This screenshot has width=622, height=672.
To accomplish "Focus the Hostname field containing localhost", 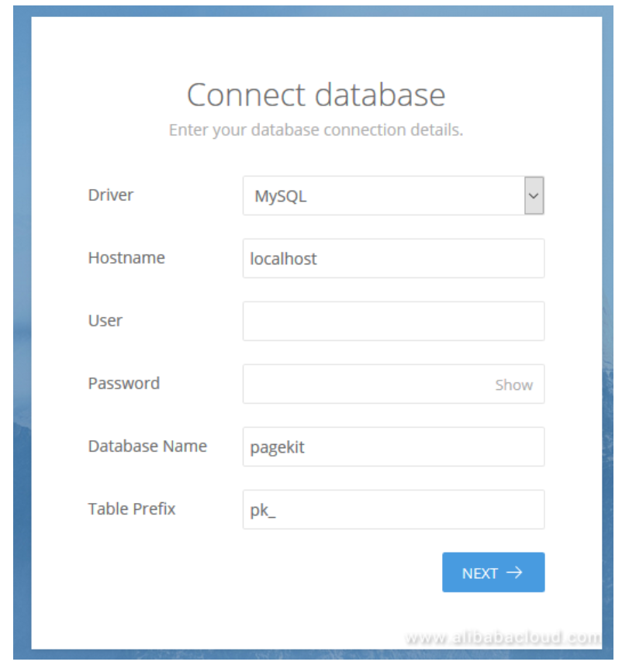I will [393, 259].
